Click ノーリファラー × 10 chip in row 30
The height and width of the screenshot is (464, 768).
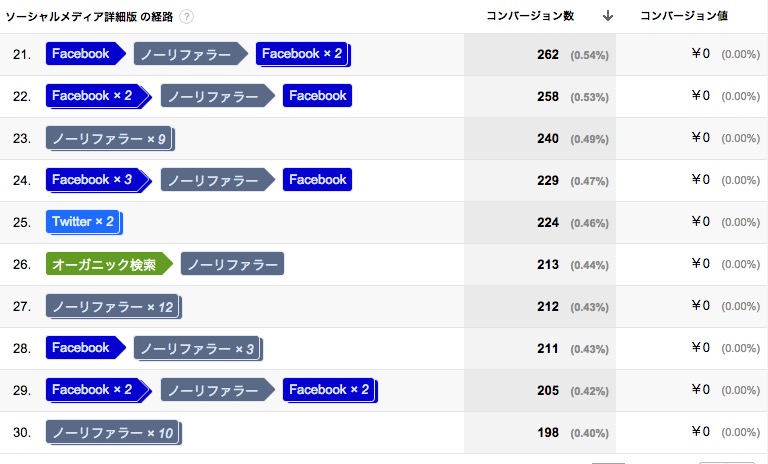coord(114,433)
